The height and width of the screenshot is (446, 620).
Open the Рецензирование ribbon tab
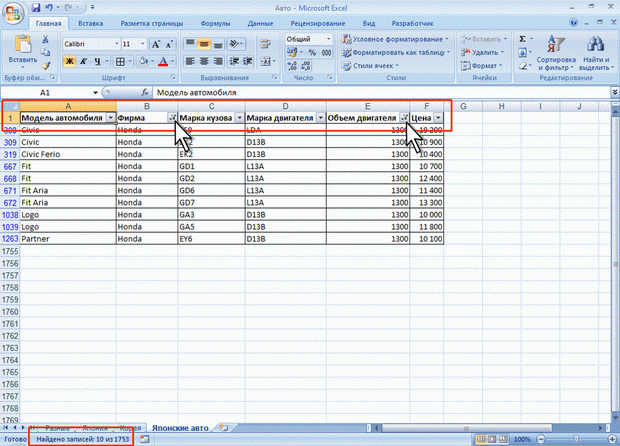[318, 23]
